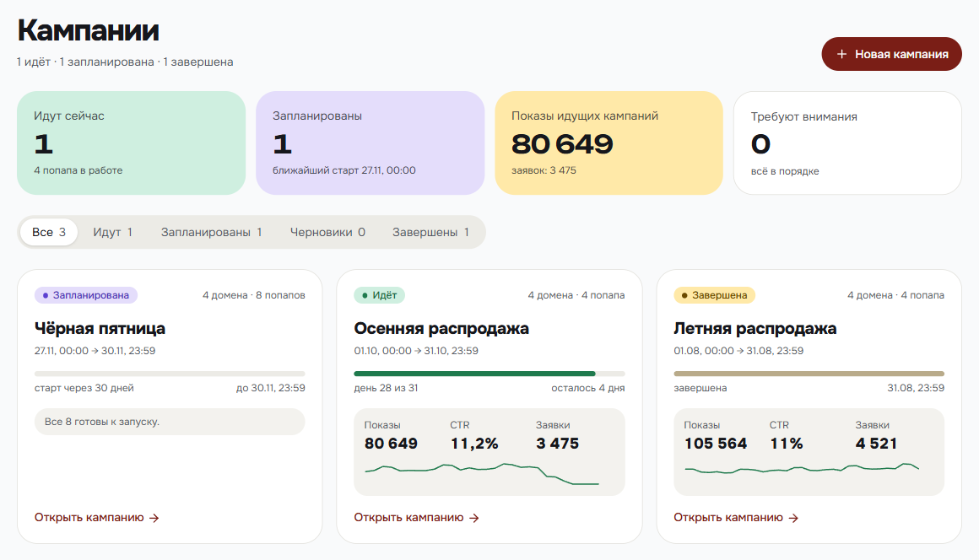
Task: Click the Заявки value 3 475 in Осенняя распродажа
Action: click(558, 444)
